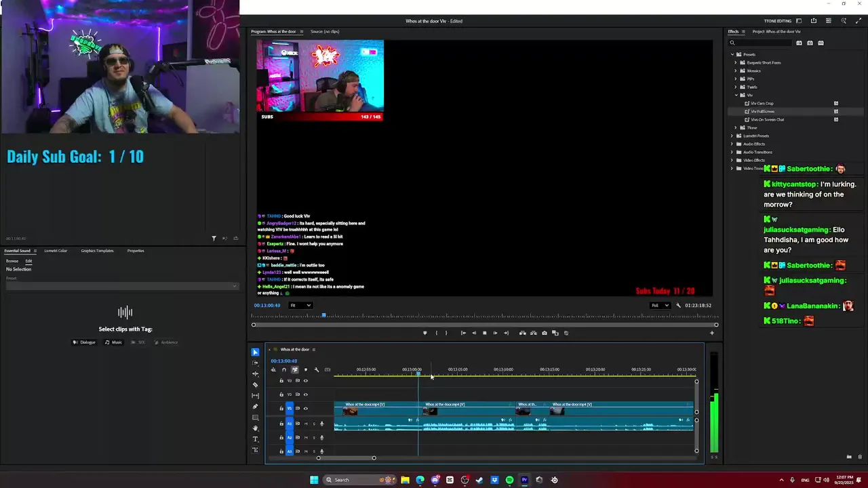
Task: Select the Rectangle tool
Action: 255,418
